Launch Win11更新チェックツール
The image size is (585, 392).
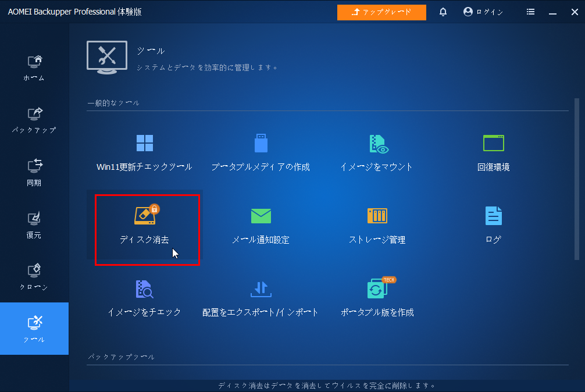144,153
